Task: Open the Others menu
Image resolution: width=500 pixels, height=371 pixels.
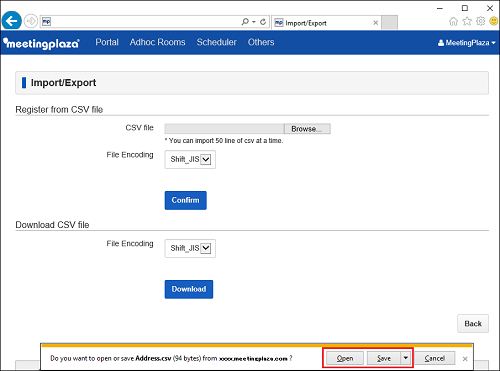Action: 261,42
